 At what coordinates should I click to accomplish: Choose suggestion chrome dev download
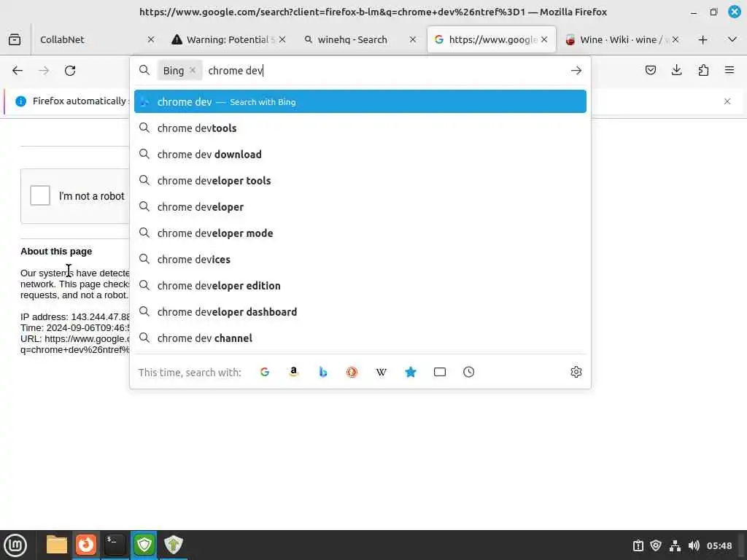click(x=360, y=155)
